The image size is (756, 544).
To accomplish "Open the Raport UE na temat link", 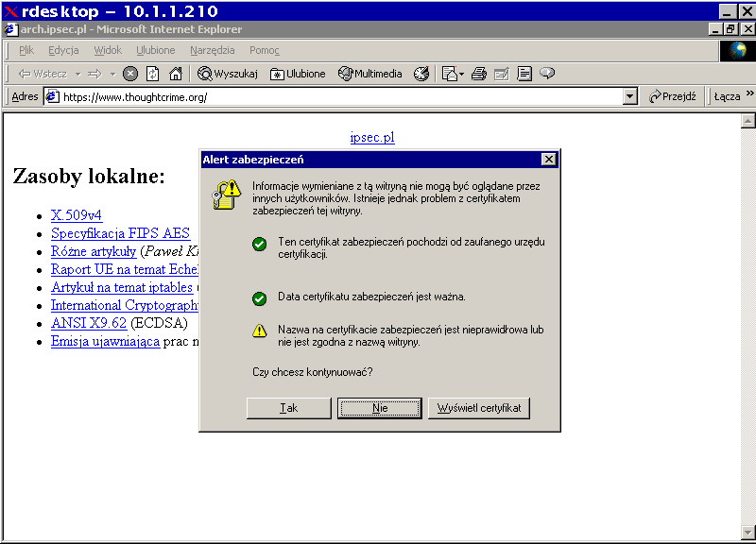I will coord(125,269).
